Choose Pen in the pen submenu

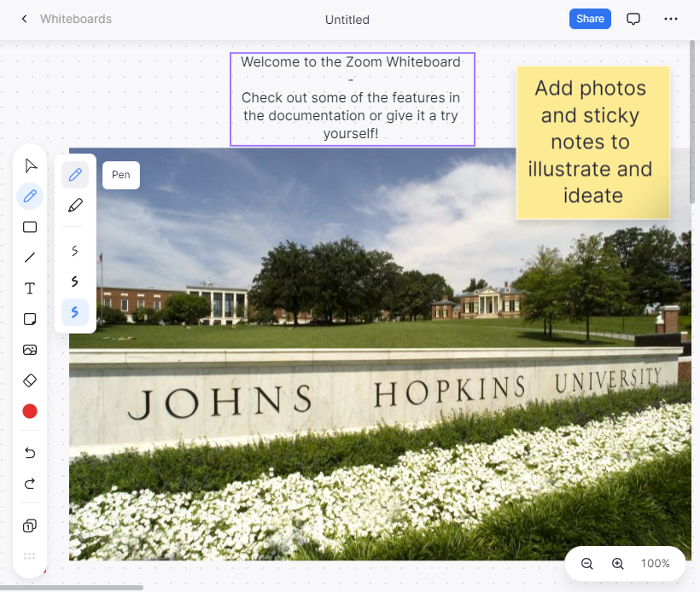[75, 174]
